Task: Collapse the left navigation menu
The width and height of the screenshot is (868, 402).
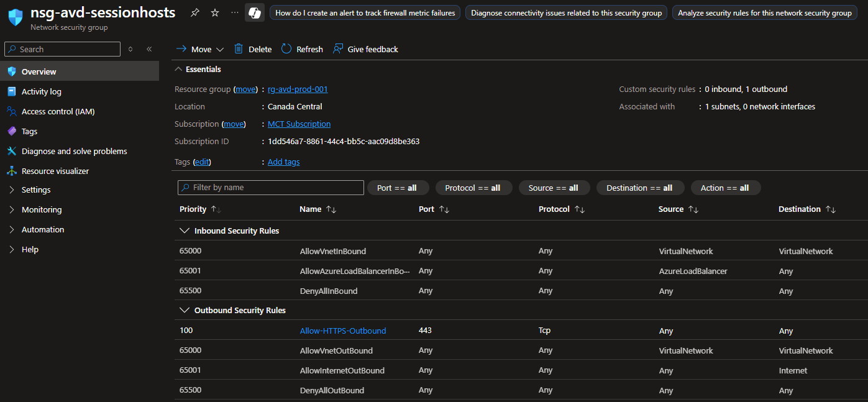Action: click(x=149, y=49)
